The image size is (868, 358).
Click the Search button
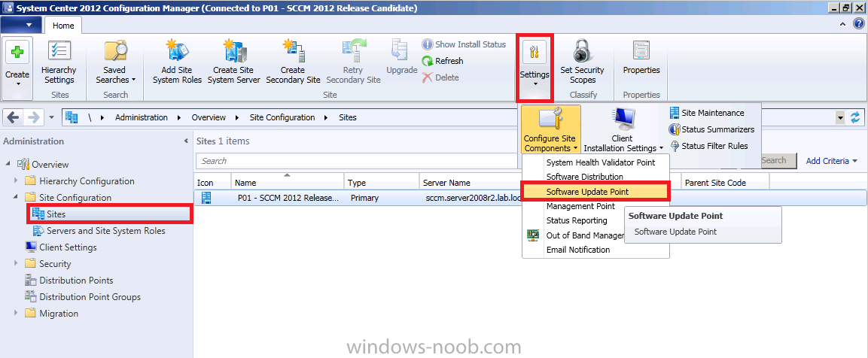778,160
